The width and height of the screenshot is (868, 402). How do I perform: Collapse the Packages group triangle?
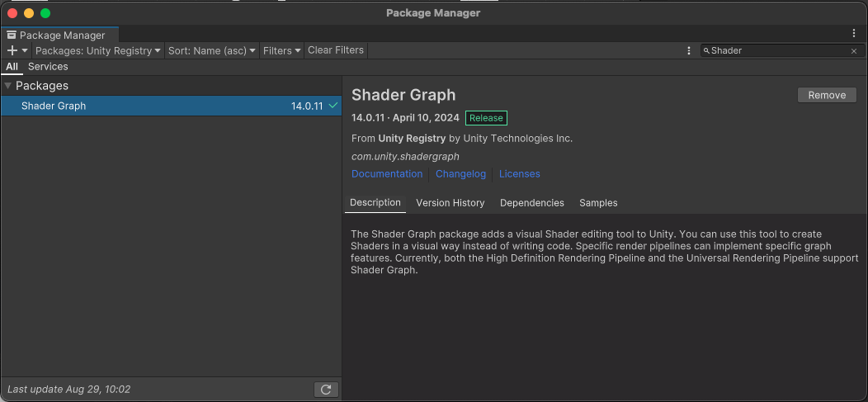click(x=7, y=86)
